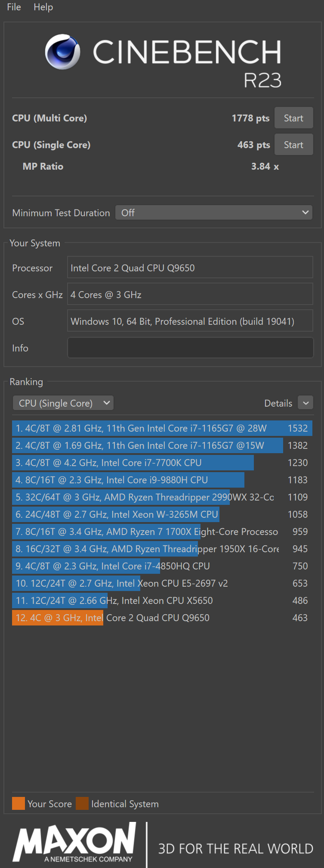
Task: Select the i7-1165G7 @ 28W ranking entry
Action: click(162, 428)
